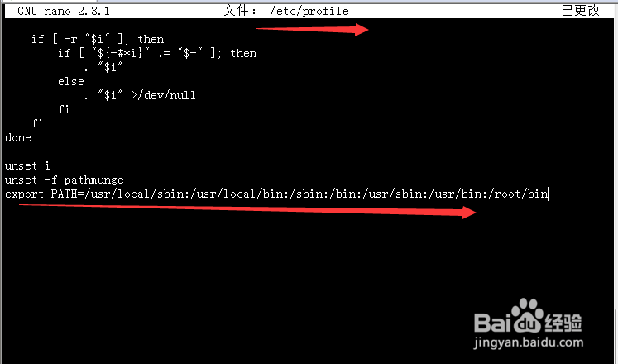Screen dimensions: 618x364
Task: Click the /etc/profile filename in header
Action: (x=309, y=11)
